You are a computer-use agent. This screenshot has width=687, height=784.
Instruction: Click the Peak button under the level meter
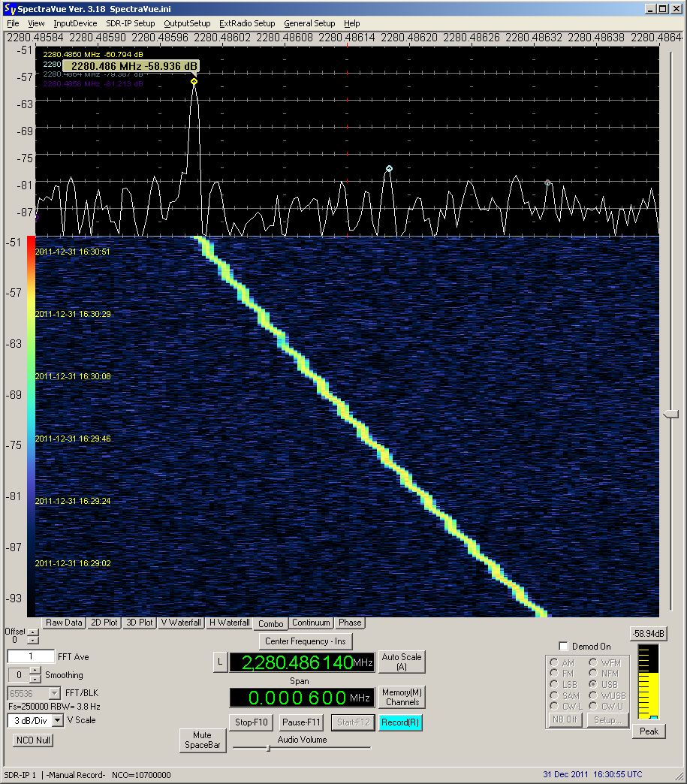tap(649, 731)
